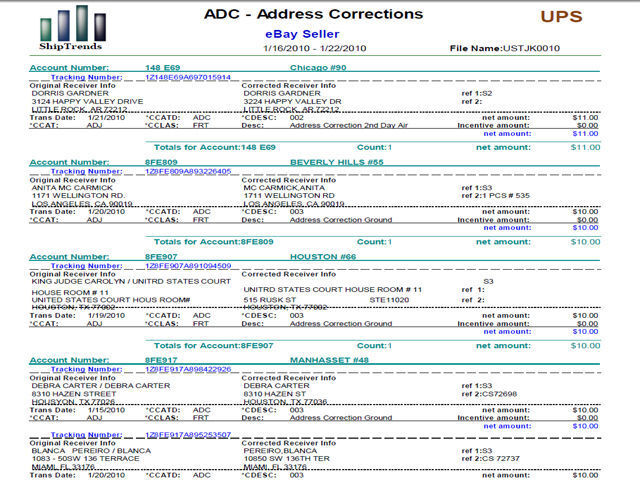Open tracking number 1Z8FE809A893226405
The image size is (640, 480).
click(188, 171)
